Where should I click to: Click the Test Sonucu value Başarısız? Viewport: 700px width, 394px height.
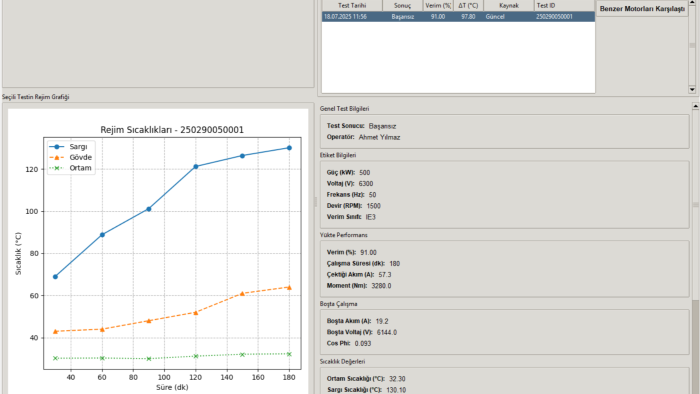(382, 126)
